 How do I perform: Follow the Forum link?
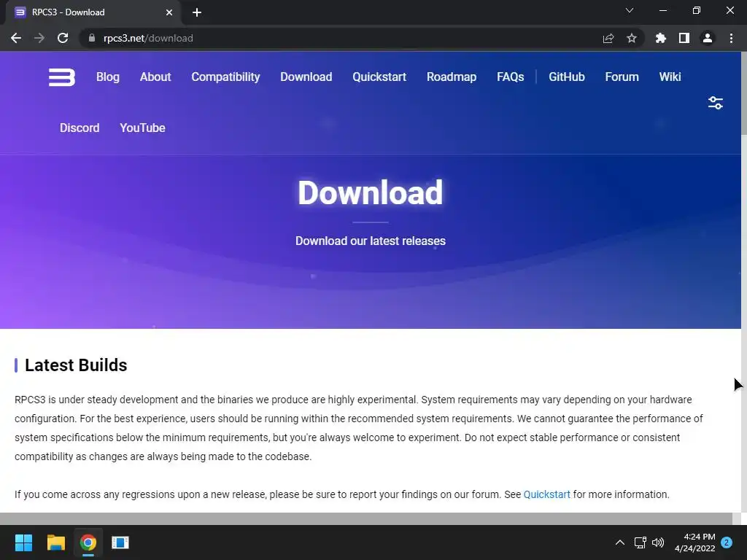(x=622, y=77)
